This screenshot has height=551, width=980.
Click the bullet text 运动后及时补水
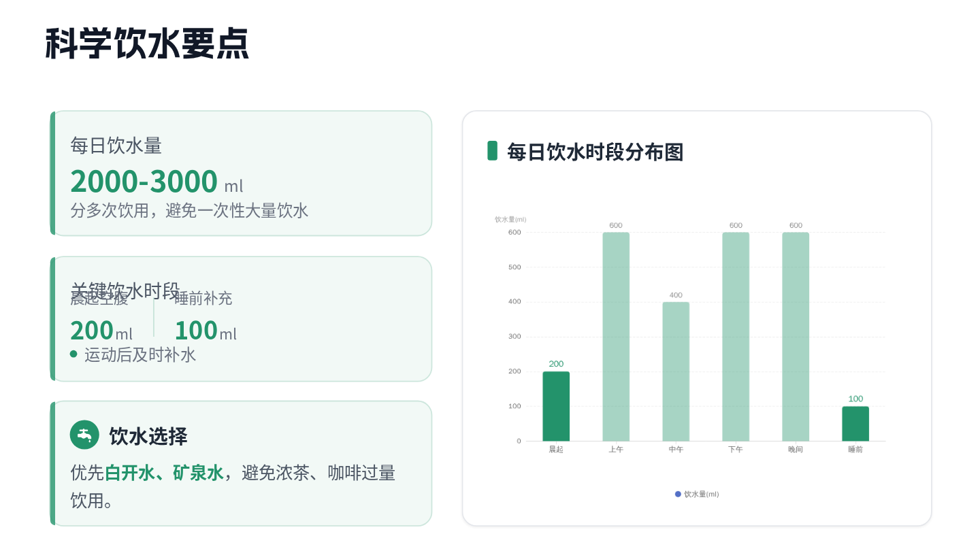click(140, 354)
